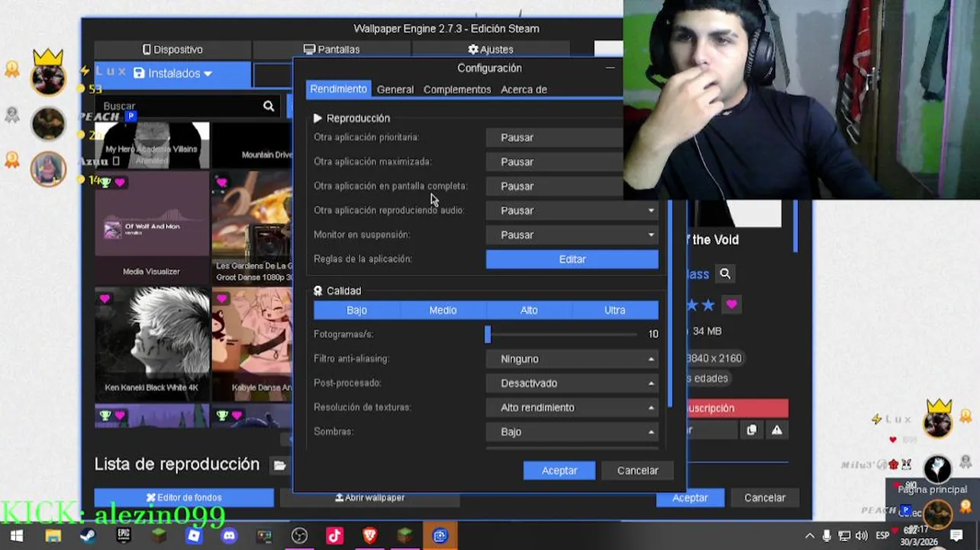Click the magnifier icon beside the author name
The height and width of the screenshot is (550, 980).
pos(725,273)
